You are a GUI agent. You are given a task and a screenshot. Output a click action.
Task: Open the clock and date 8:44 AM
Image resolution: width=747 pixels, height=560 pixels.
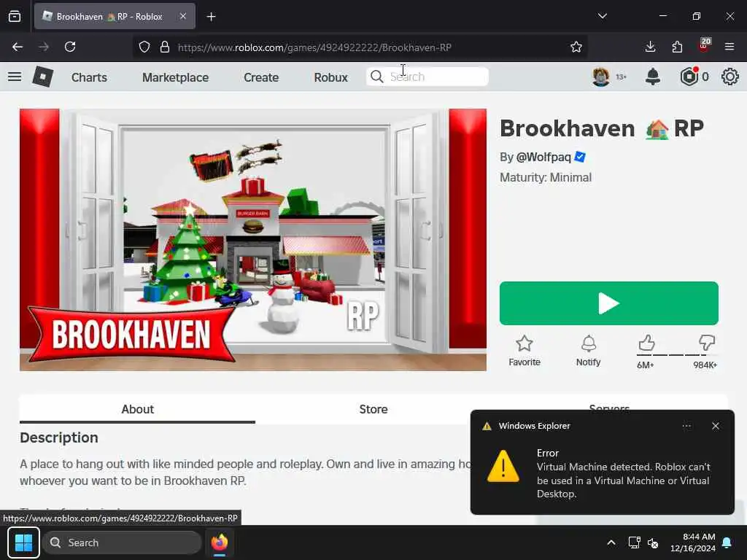[x=693, y=542]
